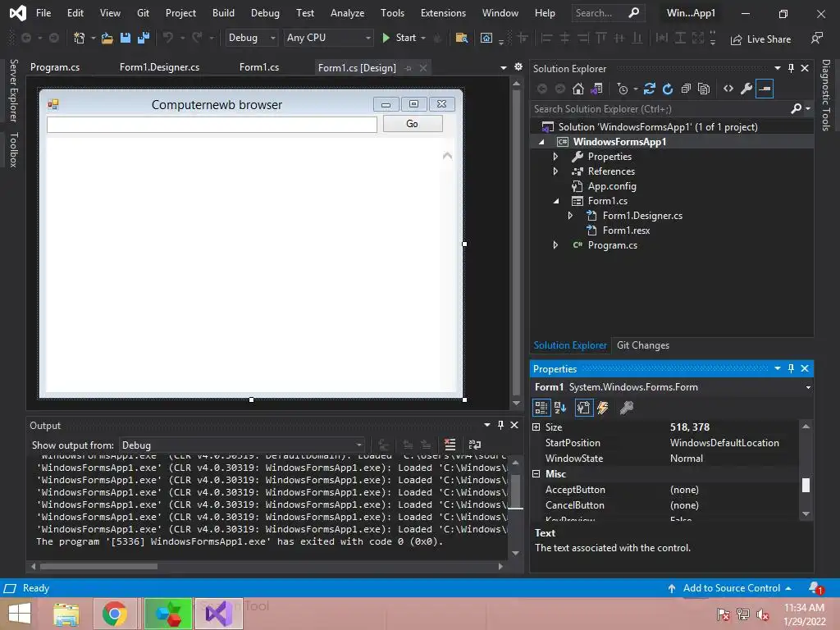Select App.config in Solution Explorer
840x630 pixels.
click(x=611, y=186)
